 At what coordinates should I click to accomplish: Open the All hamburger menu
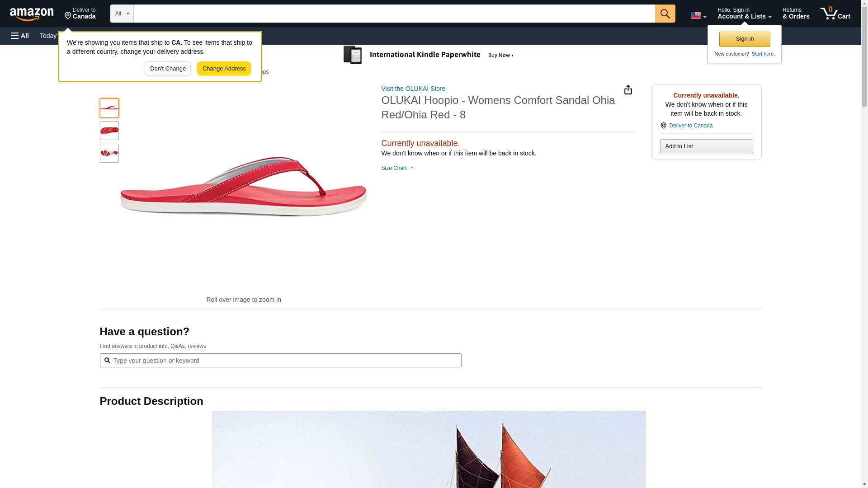(x=20, y=36)
